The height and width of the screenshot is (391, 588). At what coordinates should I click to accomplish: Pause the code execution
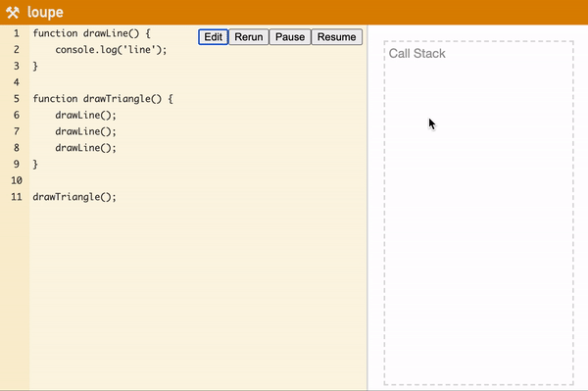(x=290, y=37)
